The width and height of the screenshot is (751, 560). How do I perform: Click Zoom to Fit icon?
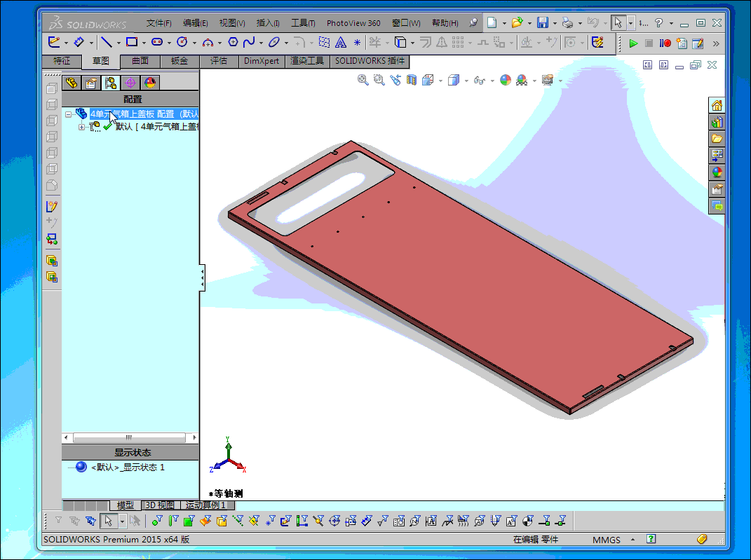pyautogui.click(x=363, y=80)
